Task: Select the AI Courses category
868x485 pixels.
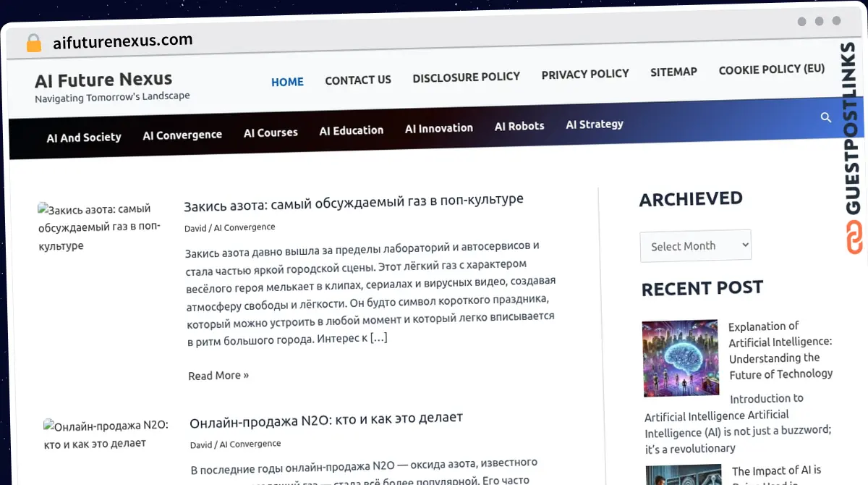Action: click(x=271, y=132)
